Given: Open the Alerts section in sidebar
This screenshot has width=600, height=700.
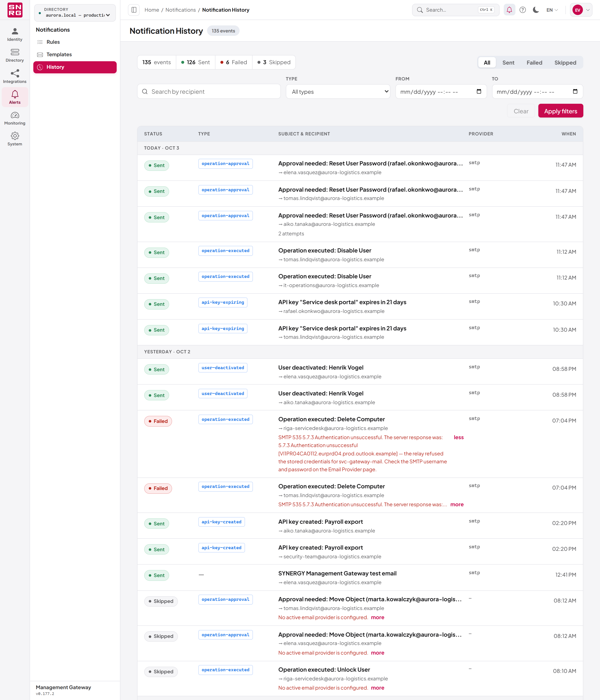Looking at the screenshot, I should (15, 97).
